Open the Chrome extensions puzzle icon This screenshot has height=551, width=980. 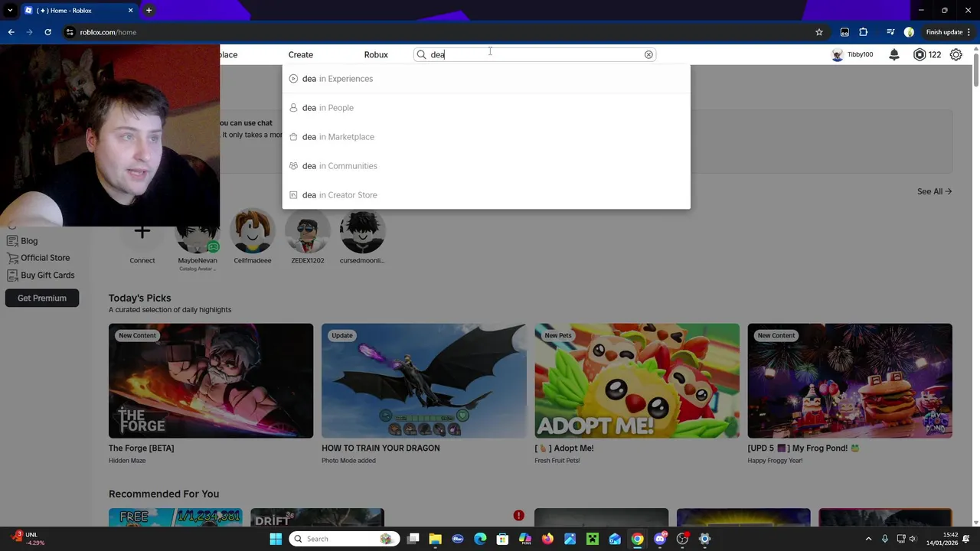coord(864,32)
